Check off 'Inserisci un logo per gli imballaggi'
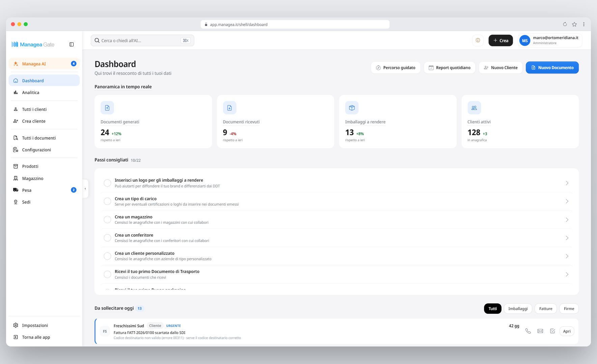This screenshot has width=597, height=364. [x=107, y=183]
